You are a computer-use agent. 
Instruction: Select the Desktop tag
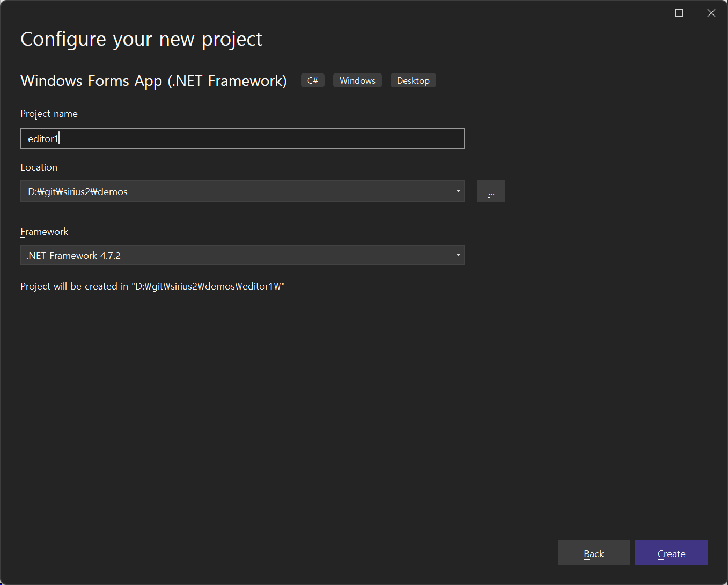(x=413, y=80)
